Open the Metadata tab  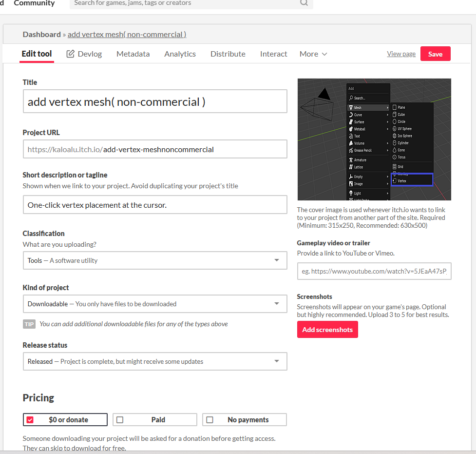(133, 54)
